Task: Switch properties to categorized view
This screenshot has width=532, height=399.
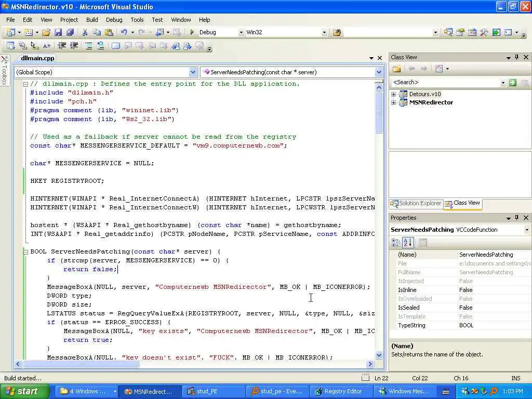Action: (x=395, y=243)
